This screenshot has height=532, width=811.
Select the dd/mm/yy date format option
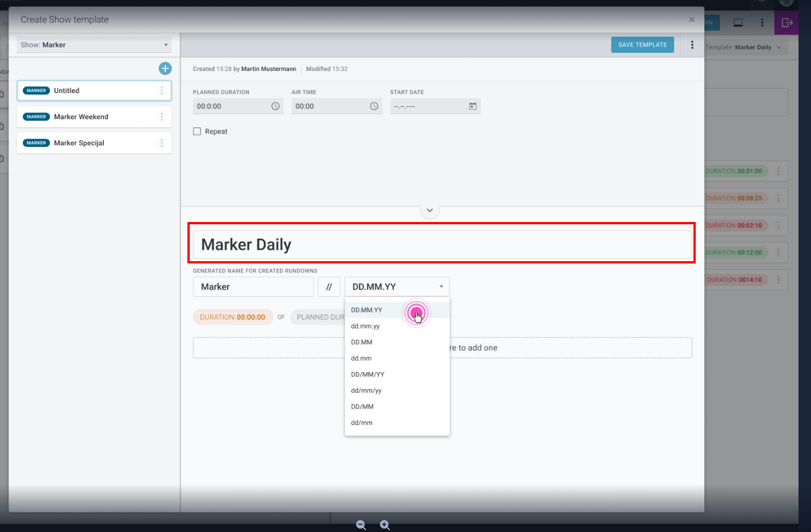tap(365, 390)
